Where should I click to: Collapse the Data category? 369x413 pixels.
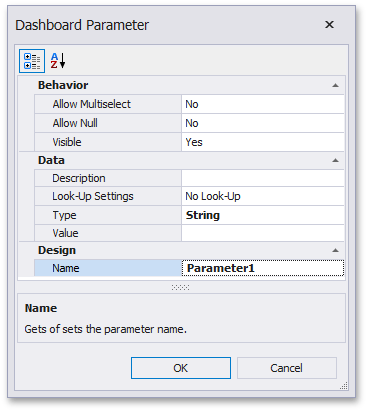click(335, 160)
